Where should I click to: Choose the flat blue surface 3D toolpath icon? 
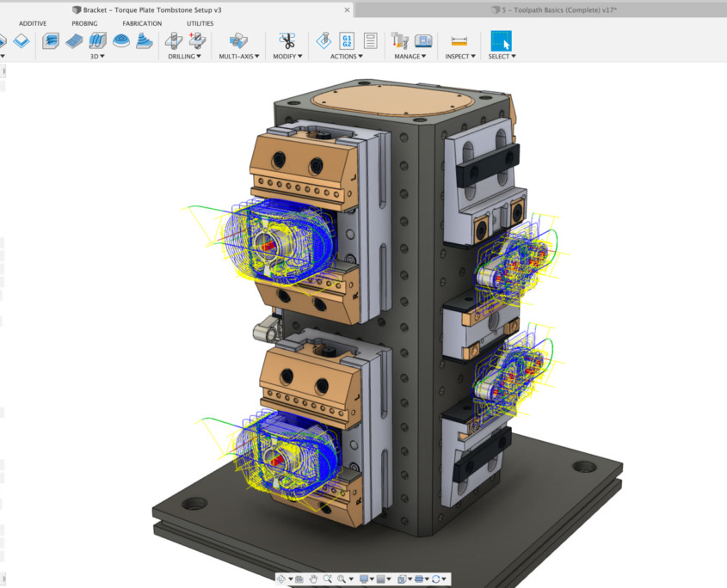tap(74, 40)
